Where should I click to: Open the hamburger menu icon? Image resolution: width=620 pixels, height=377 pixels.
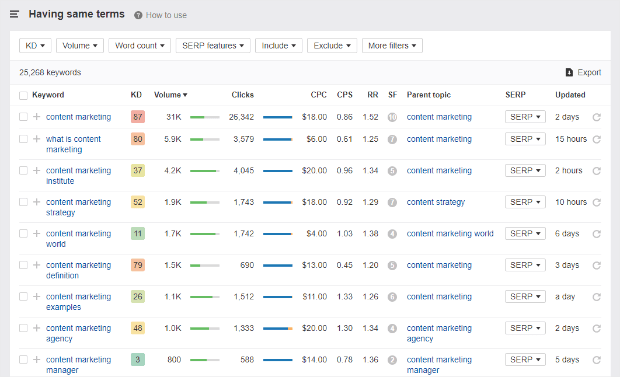[x=14, y=14]
